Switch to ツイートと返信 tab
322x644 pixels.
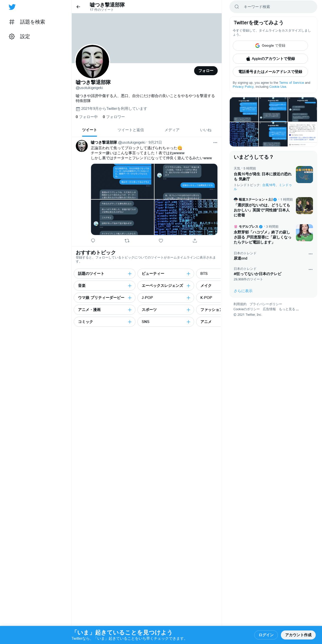click(131, 130)
